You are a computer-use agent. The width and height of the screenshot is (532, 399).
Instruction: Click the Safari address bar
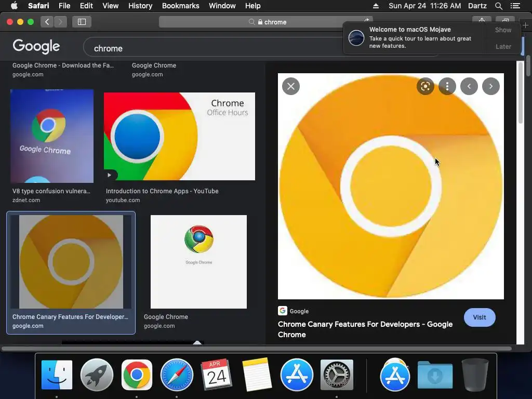click(265, 22)
